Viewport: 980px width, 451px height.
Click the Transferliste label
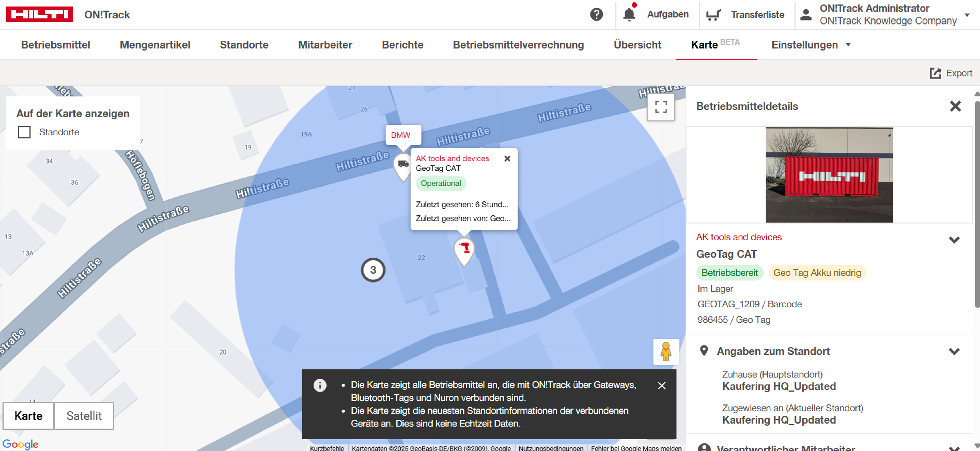point(757,15)
